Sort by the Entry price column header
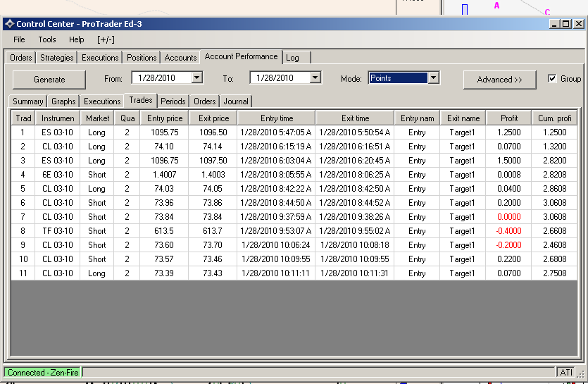 click(x=165, y=118)
